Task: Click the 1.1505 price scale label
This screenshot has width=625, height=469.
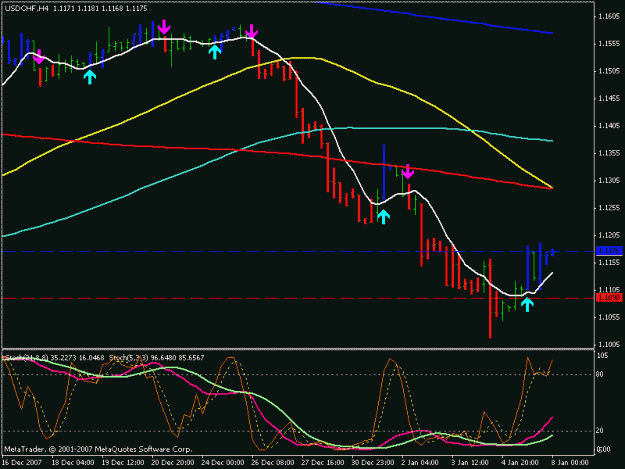Action: pyautogui.click(x=609, y=71)
